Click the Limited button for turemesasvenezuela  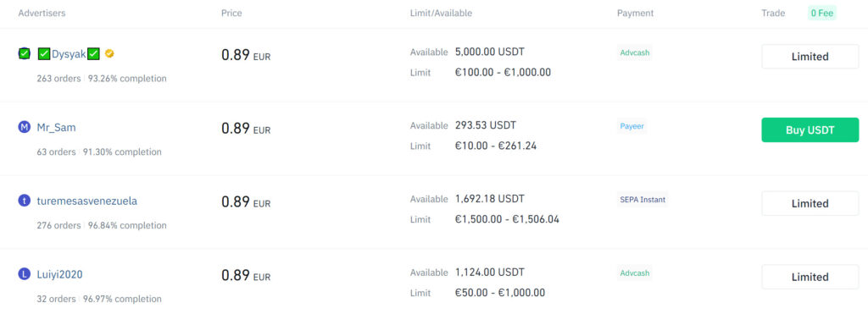(810, 203)
